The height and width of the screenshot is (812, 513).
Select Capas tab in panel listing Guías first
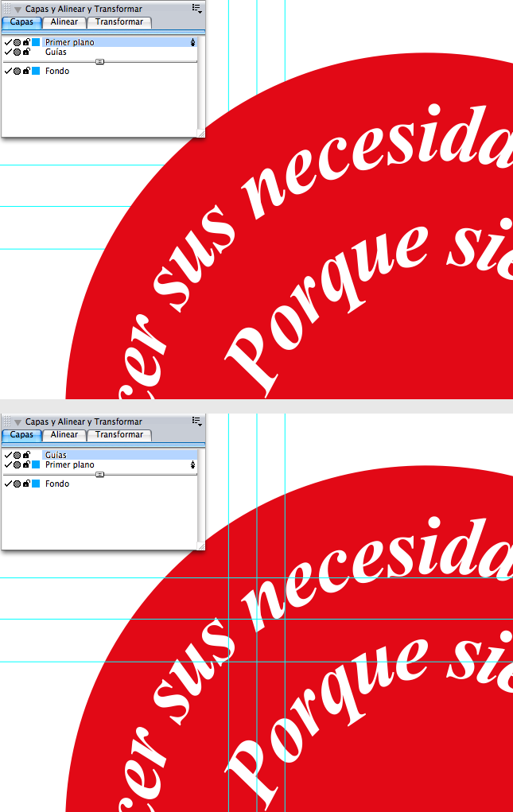(21, 434)
